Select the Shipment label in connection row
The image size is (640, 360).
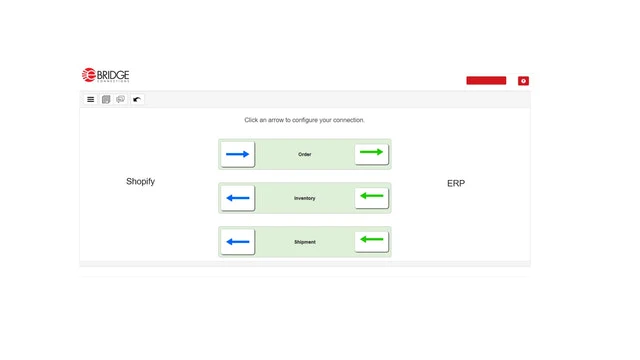tap(304, 242)
